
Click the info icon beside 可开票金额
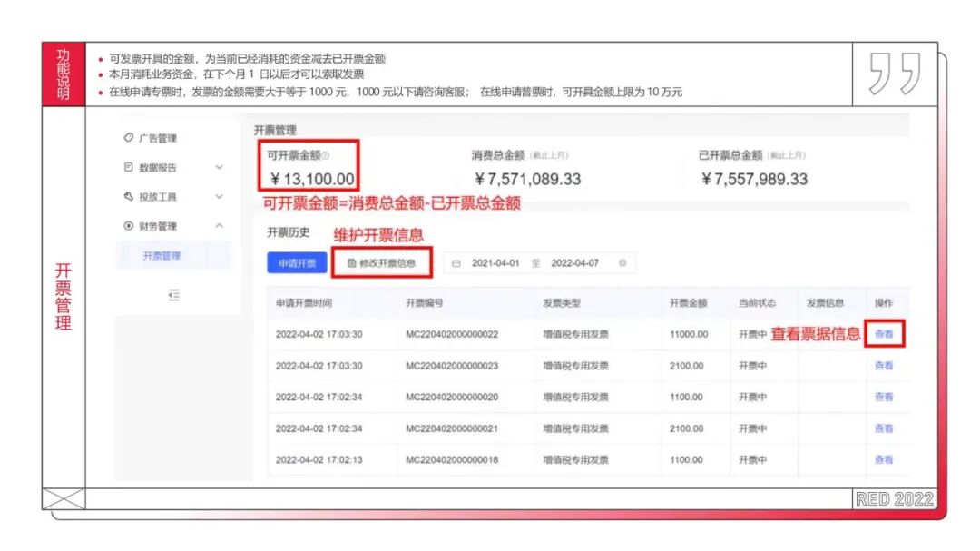(326, 155)
